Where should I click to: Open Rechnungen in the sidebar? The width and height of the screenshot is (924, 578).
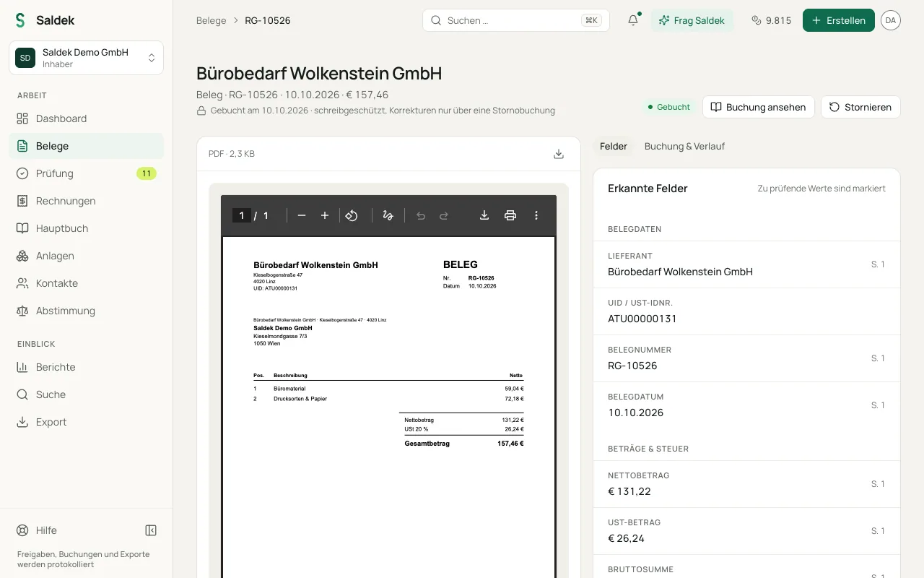pos(87,201)
